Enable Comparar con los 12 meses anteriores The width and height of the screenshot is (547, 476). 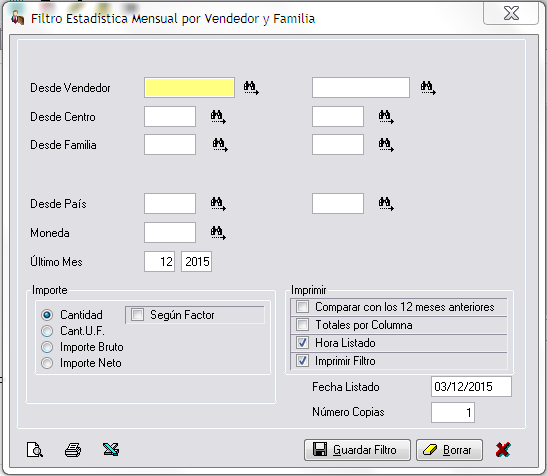(x=302, y=307)
